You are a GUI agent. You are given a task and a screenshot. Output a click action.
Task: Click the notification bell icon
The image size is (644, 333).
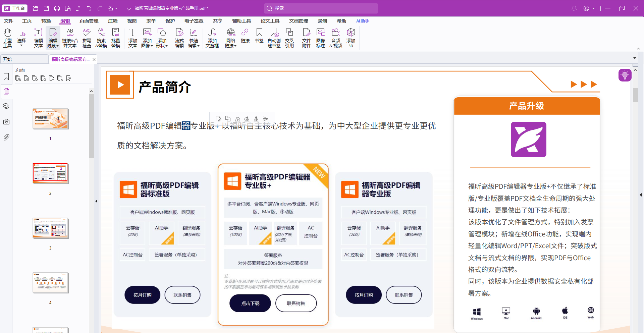574,8
